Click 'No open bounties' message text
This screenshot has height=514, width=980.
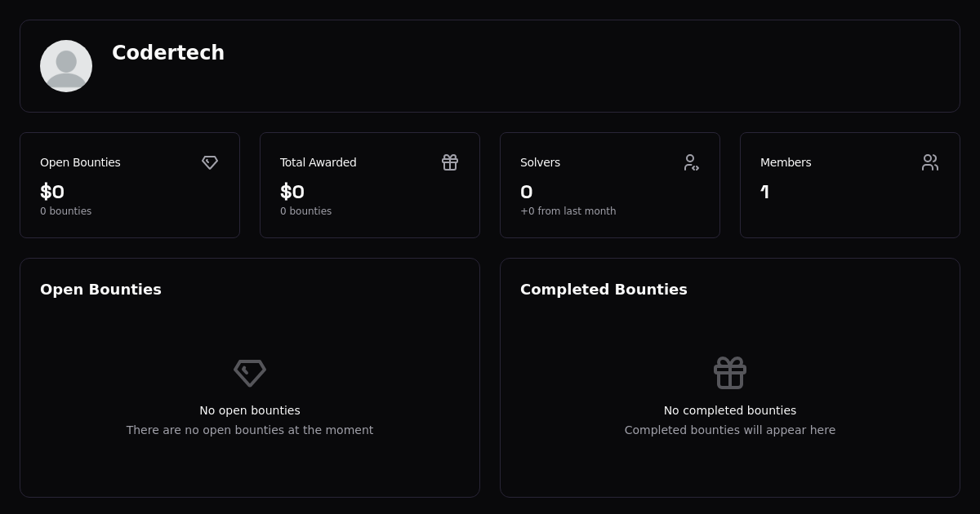point(250,410)
